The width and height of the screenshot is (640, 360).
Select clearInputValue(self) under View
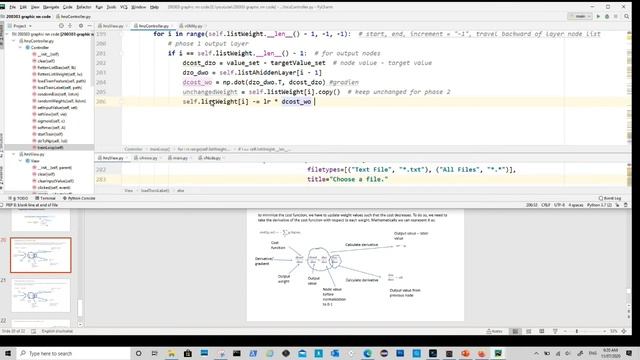tap(53, 181)
